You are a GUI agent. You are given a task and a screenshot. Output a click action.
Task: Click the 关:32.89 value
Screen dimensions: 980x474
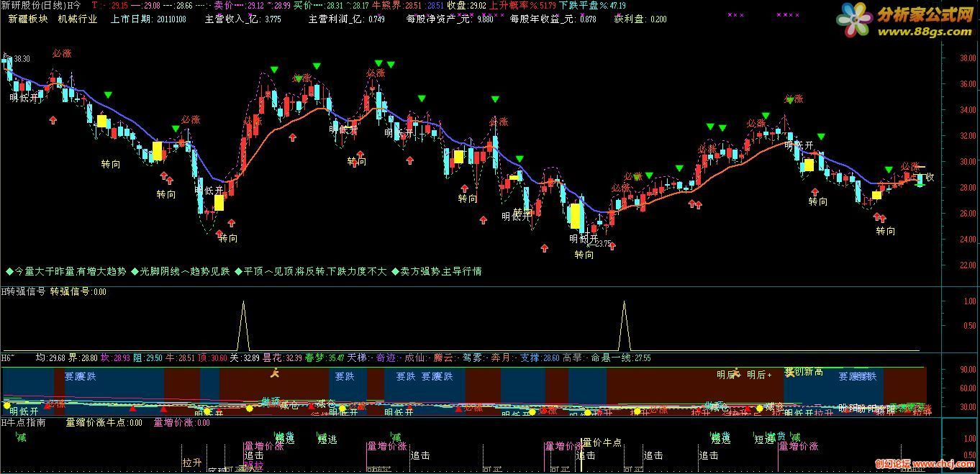click(x=245, y=357)
